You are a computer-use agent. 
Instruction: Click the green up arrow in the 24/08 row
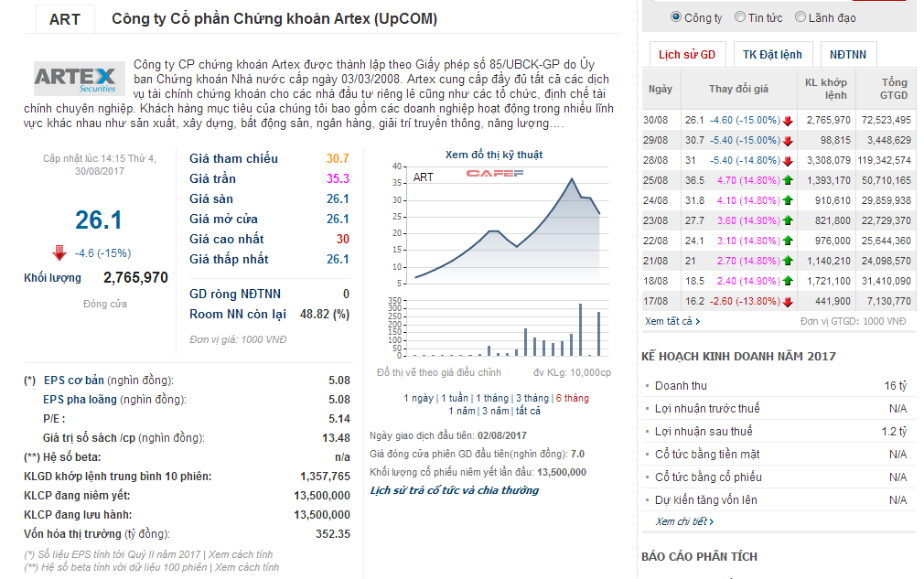point(788,200)
